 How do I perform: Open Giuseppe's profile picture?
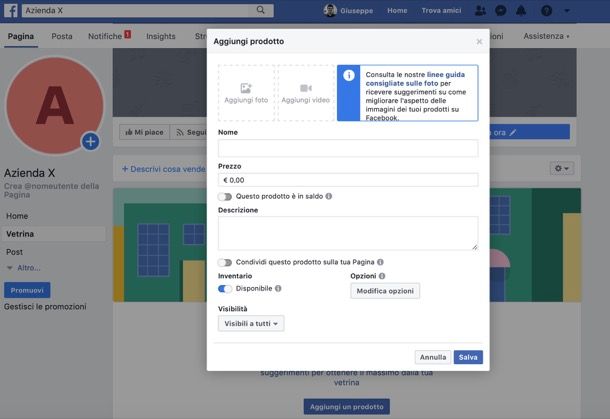(x=330, y=11)
